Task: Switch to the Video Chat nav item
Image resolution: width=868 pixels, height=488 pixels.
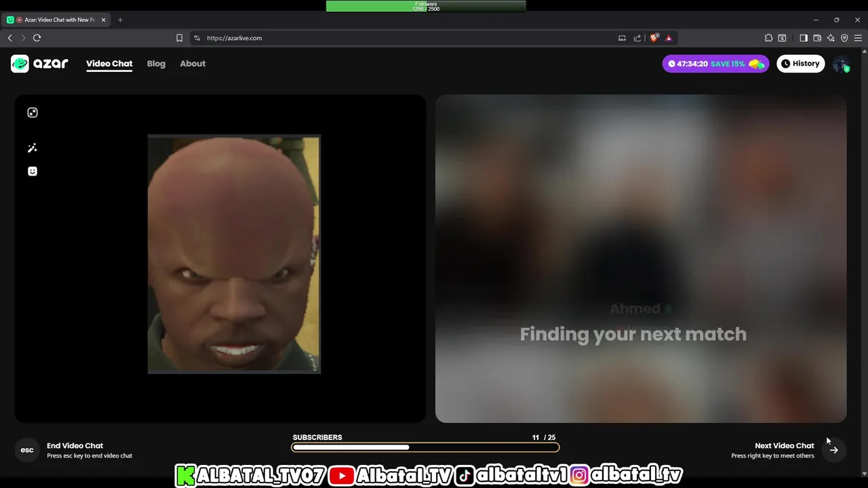Action: click(x=109, y=64)
